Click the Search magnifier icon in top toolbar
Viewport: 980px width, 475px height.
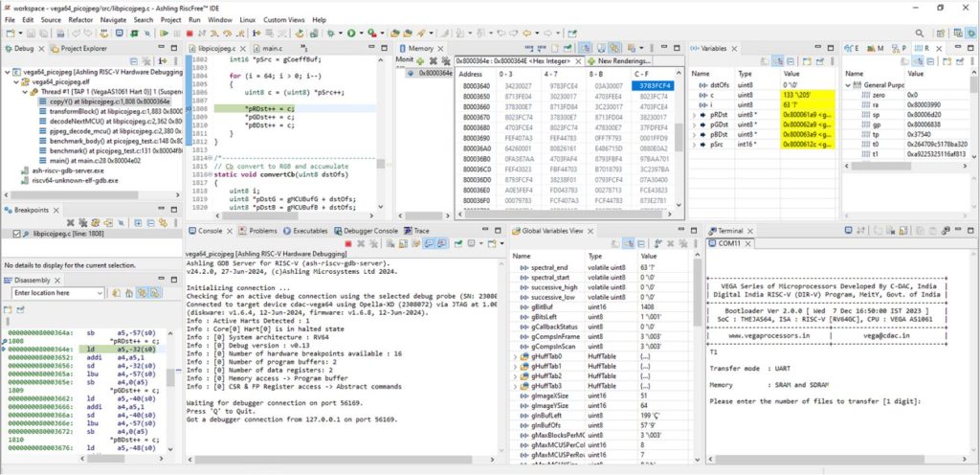(920, 33)
